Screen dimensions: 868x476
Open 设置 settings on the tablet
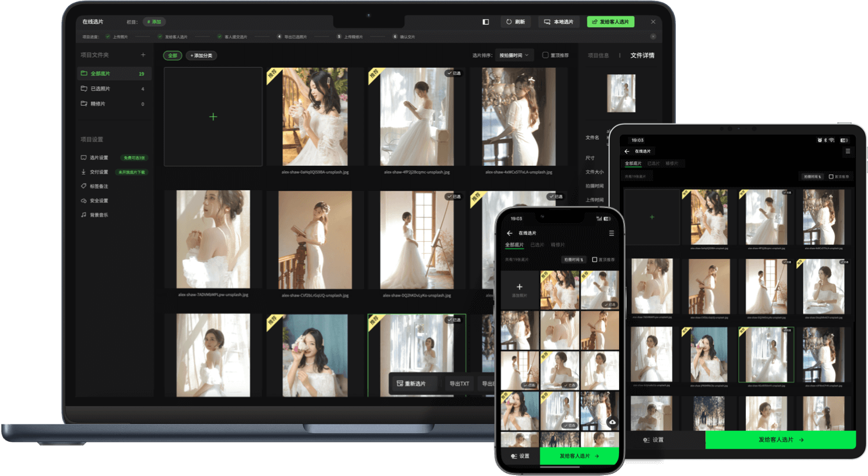click(654, 440)
